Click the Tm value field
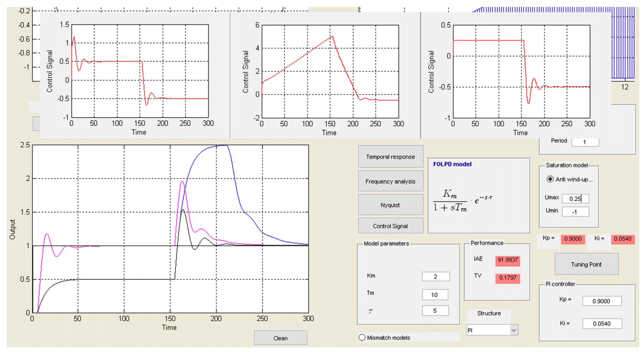The width and height of the screenshot is (644, 352). [435, 295]
